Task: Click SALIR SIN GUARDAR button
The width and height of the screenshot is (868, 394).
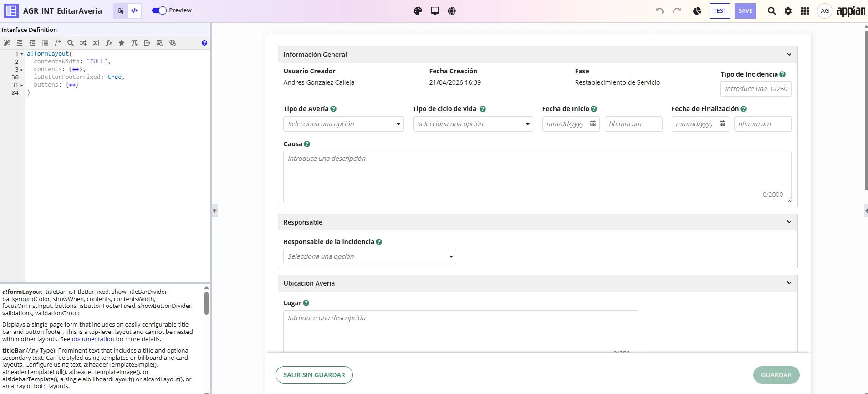Action: click(314, 375)
